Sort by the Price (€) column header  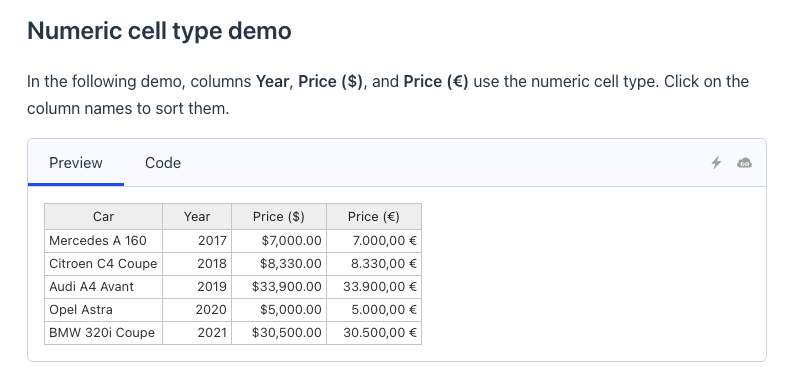pos(374,217)
